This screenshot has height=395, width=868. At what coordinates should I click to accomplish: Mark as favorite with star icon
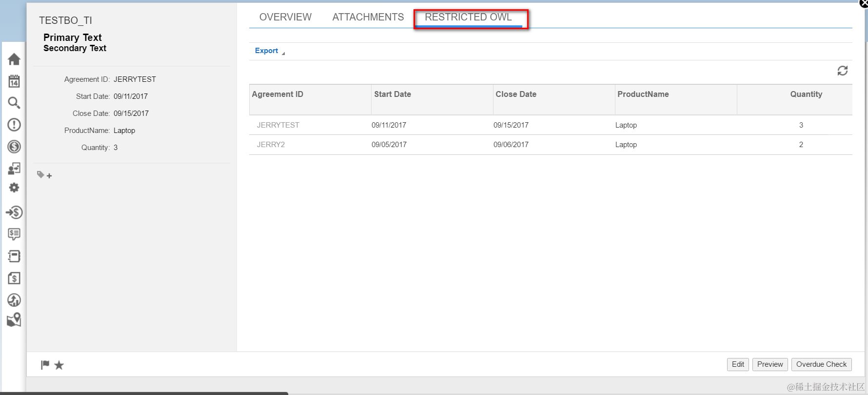59,365
